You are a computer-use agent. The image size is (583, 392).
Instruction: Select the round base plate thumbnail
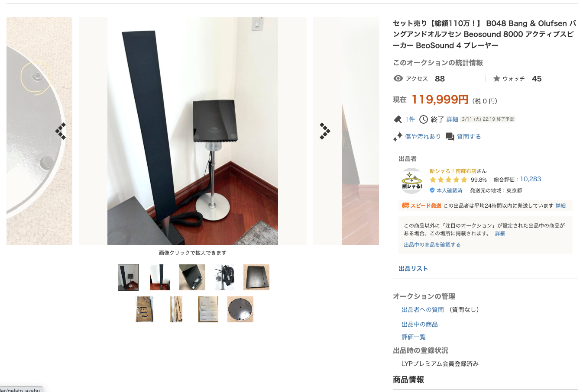(240, 309)
